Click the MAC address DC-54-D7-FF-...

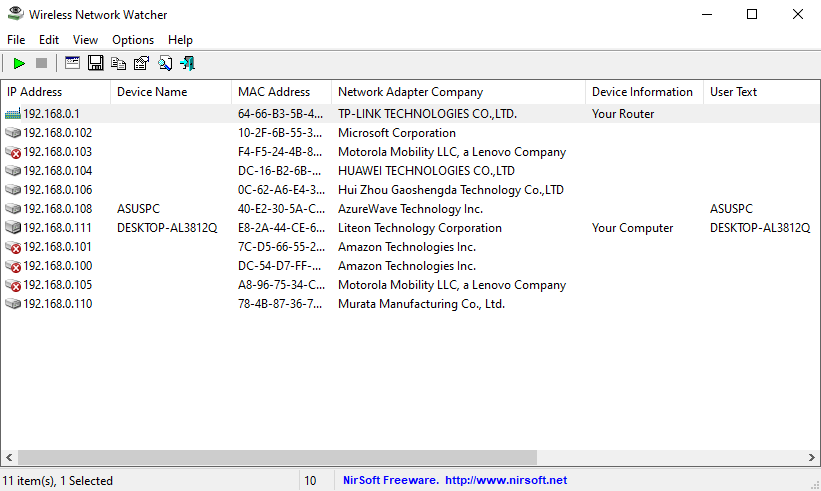[x=280, y=266]
